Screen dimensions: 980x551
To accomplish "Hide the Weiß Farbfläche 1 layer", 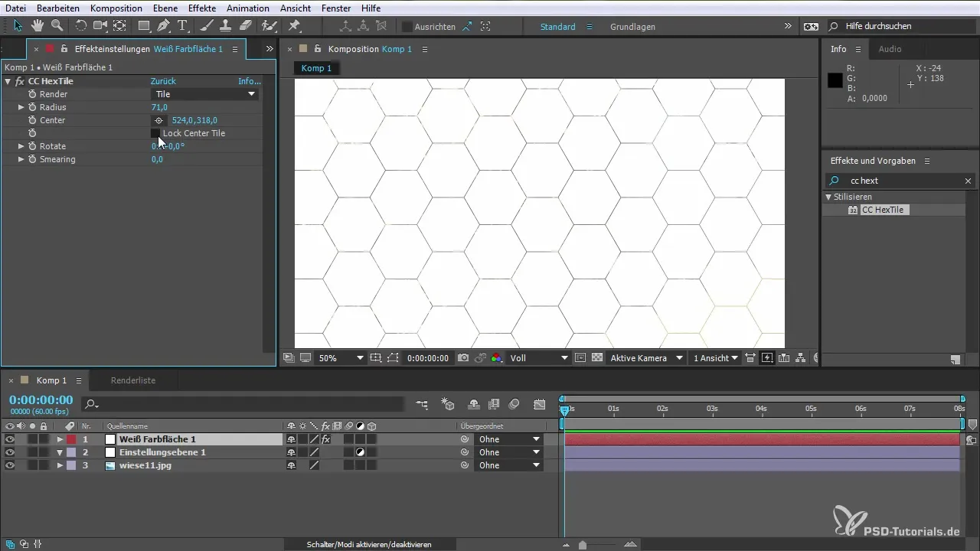I will coord(10,439).
